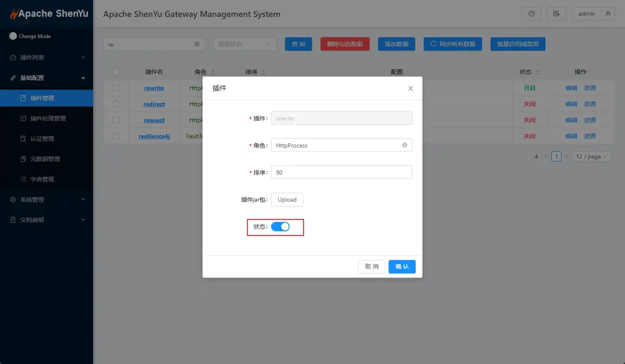Open the resilience4j plugin link
This screenshot has height=364, width=625.
pos(154,136)
